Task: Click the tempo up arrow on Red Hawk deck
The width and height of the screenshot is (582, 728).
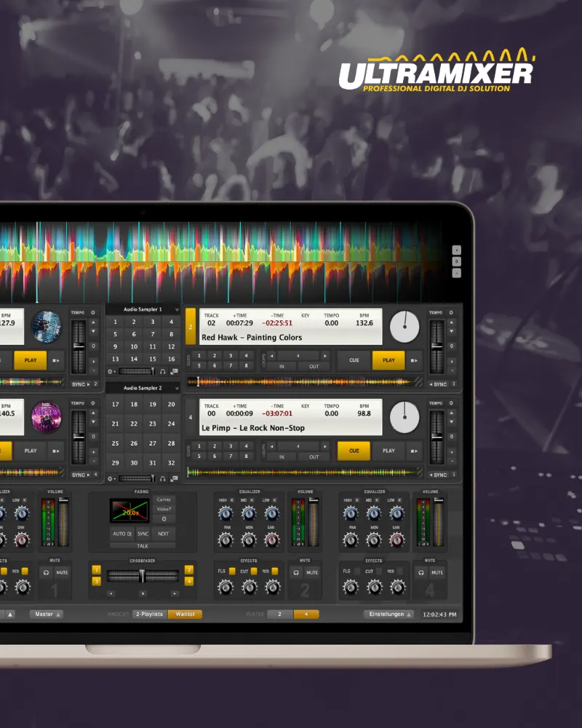Action: coord(452,323)
